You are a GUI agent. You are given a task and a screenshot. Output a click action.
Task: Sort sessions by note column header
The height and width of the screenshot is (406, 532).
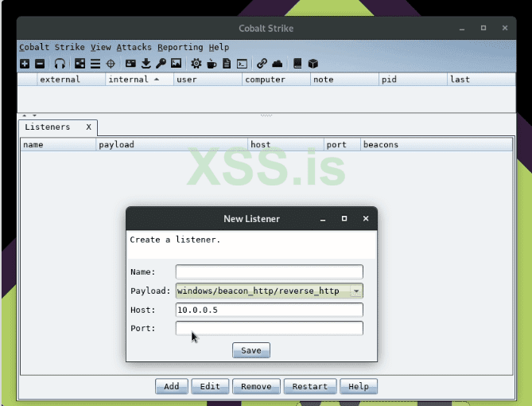click(344, 80)
